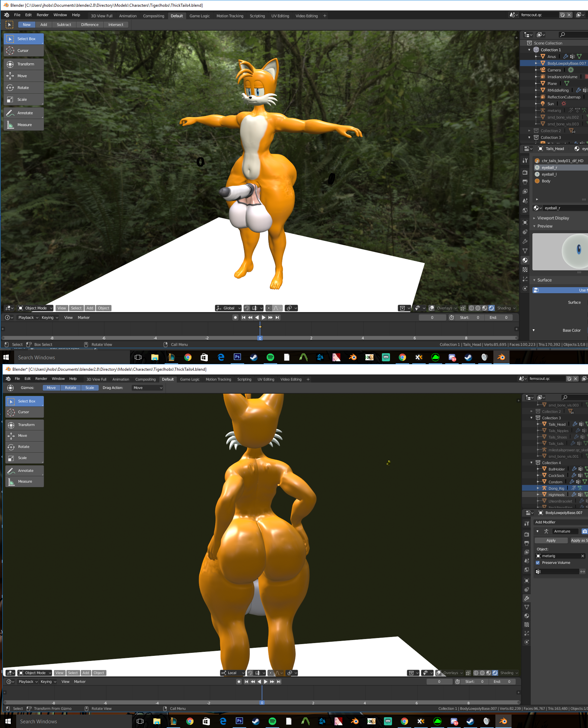Click Subtract selection mode in top window
This screenshot has width=588, height=728.
[x=64, y=24]
